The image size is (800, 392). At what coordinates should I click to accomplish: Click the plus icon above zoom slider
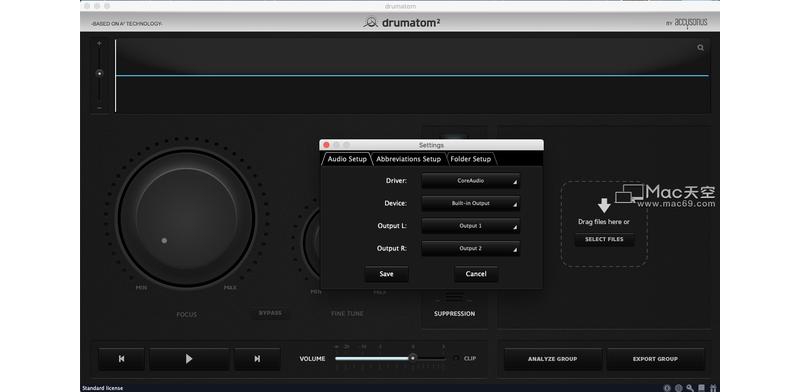[99, 43]
